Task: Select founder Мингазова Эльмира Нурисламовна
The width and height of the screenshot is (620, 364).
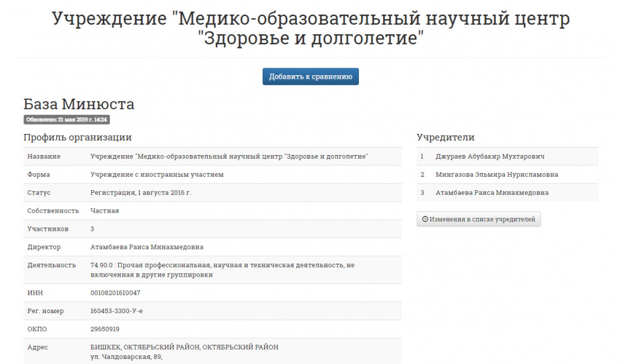Action: coord(497,174)
